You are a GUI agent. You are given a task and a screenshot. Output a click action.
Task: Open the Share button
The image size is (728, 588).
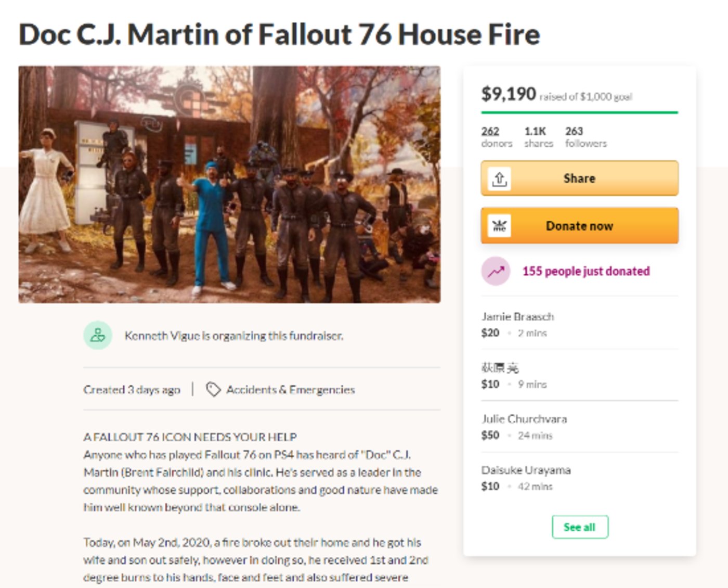(x=580, y=178)
